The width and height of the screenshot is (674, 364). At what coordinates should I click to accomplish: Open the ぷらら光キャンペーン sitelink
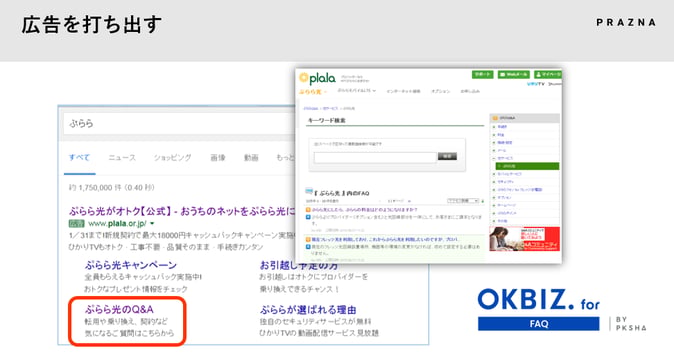point(131,265)
